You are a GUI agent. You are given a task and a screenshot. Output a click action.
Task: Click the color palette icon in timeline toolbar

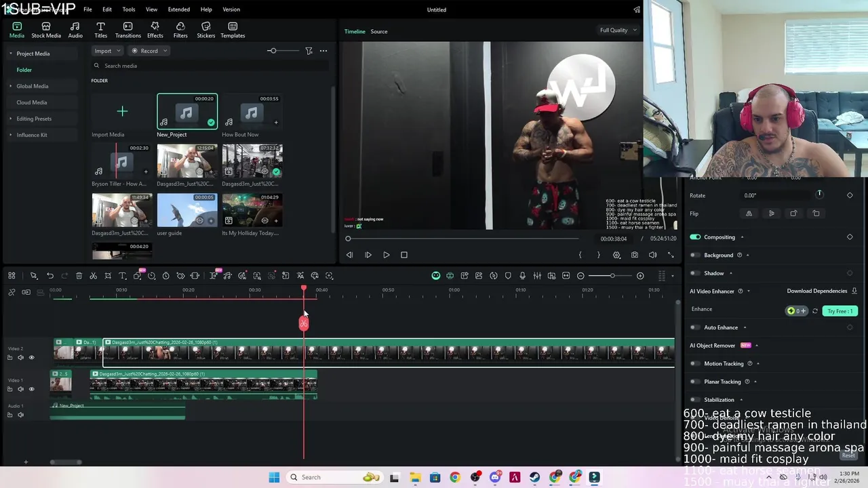point(315,276)
